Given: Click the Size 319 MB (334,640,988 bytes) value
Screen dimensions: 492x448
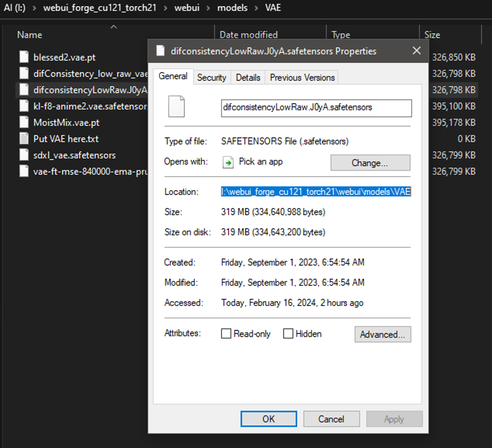Looking at the screenshot, I should click(x=273, y=212).
